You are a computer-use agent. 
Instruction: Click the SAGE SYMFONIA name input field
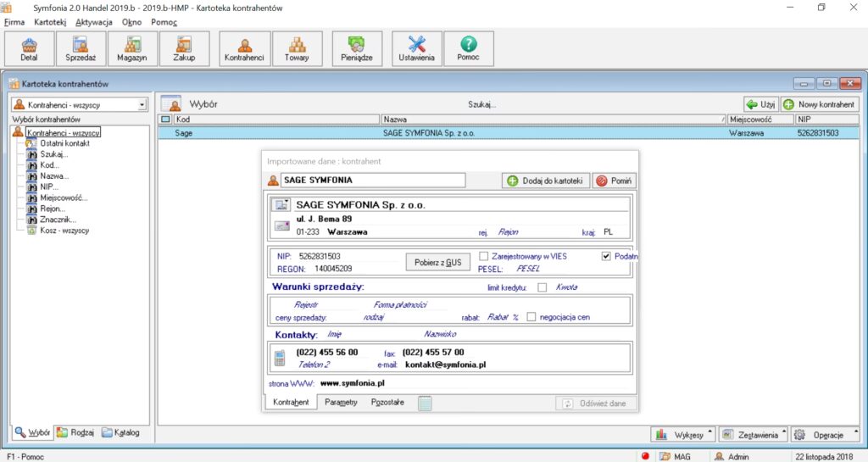pos(372,181)
